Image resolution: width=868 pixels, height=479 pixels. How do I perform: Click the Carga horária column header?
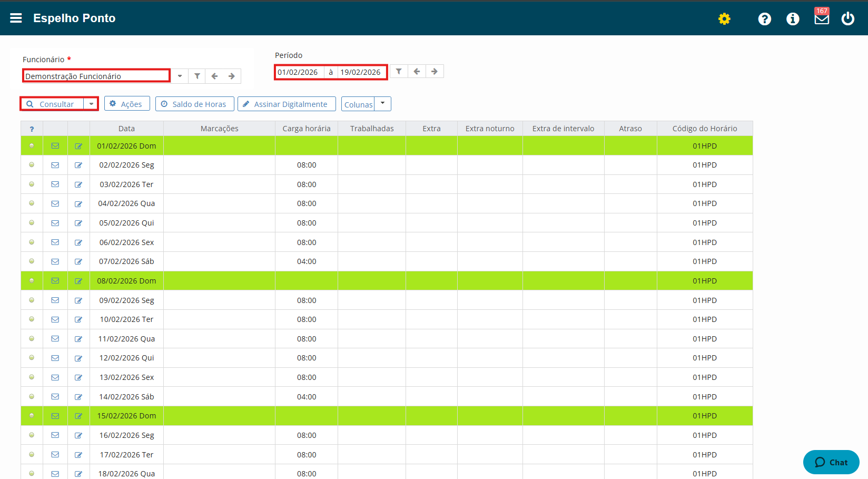pos(307,129)
